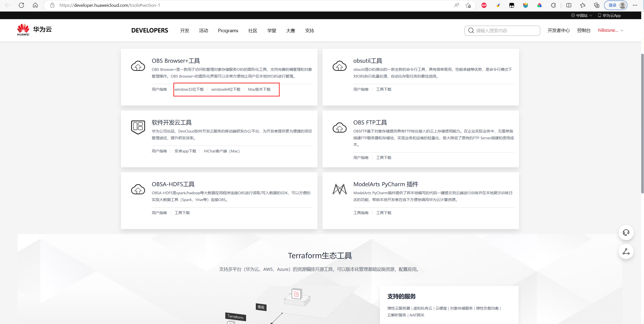The image size is (644, 324).
Task: Open the 华为云App mobile link
Action: [609, 15]
